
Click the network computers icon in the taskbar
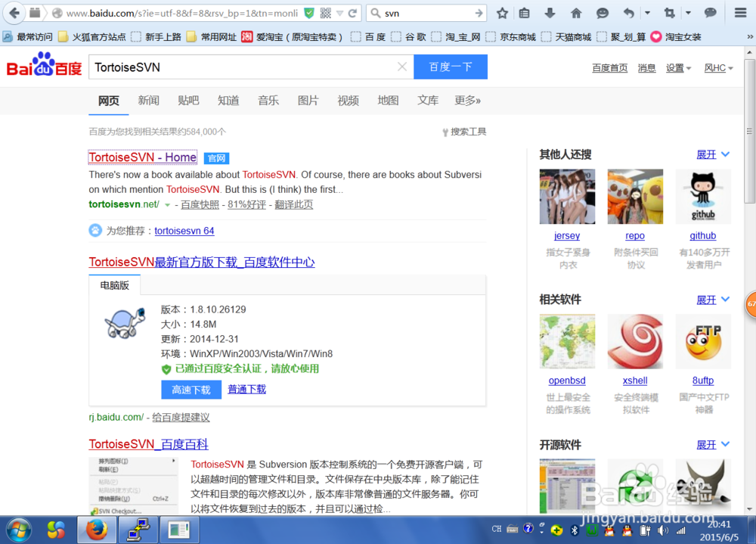[138, 530]
